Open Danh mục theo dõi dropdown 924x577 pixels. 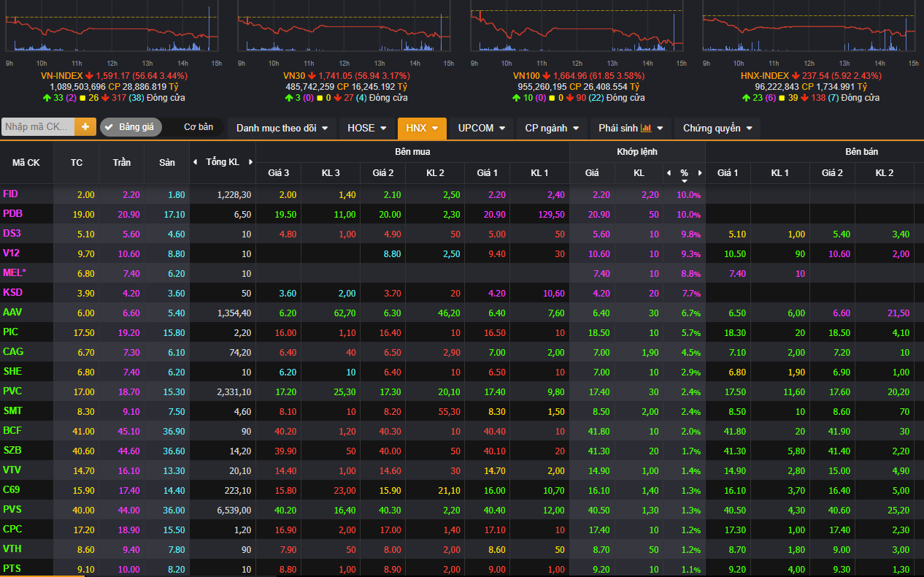point(282,128)
